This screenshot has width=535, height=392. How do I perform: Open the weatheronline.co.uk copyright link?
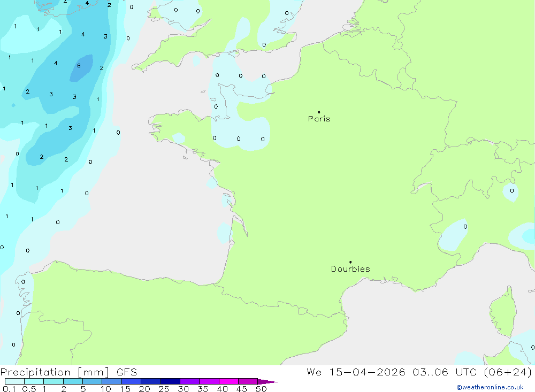[490, 387]
